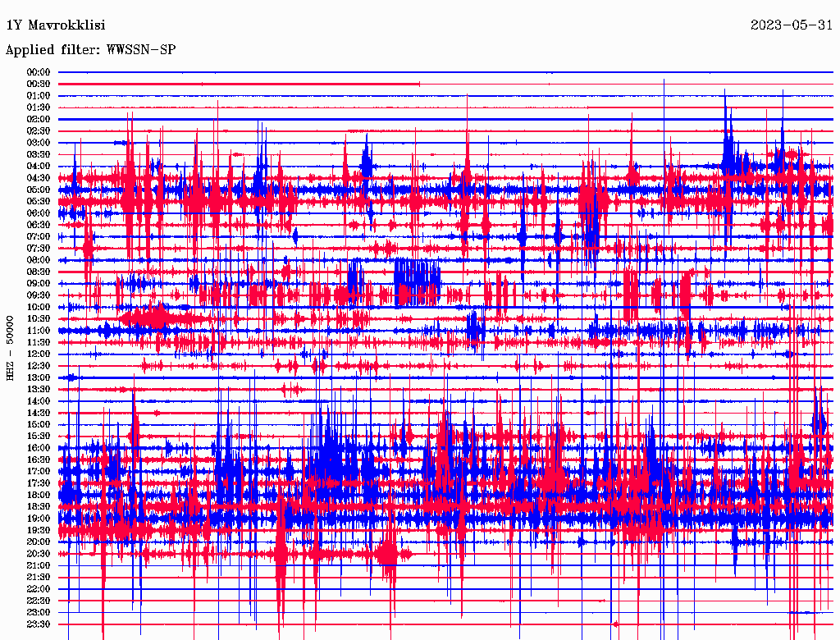Select the 23:00 time label
Screen dimensions: 840x640
[x=38, y=613]
